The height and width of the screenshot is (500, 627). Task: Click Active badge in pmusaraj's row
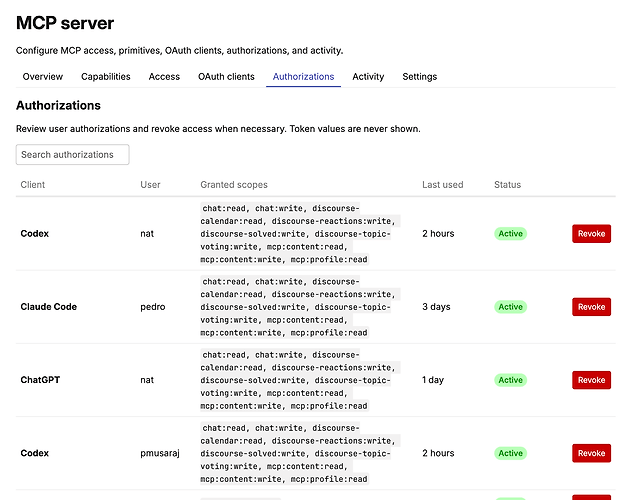pyautogui.click(x=510, y=453)
